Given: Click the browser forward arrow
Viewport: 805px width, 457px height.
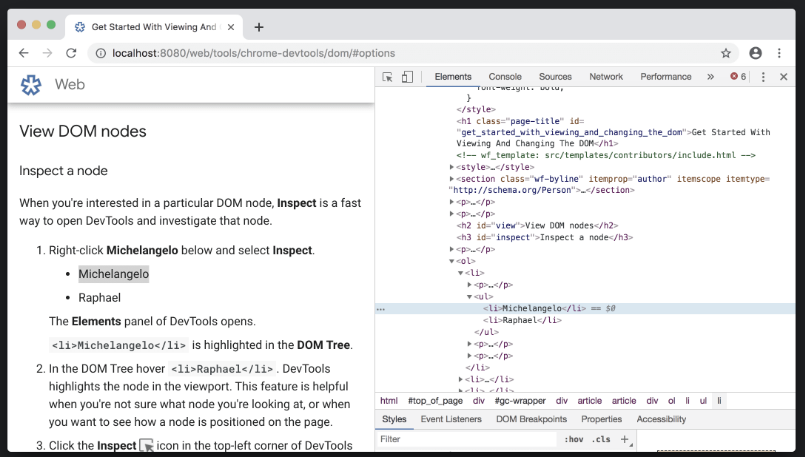Looking at the screenshot, I should [47, 53].
